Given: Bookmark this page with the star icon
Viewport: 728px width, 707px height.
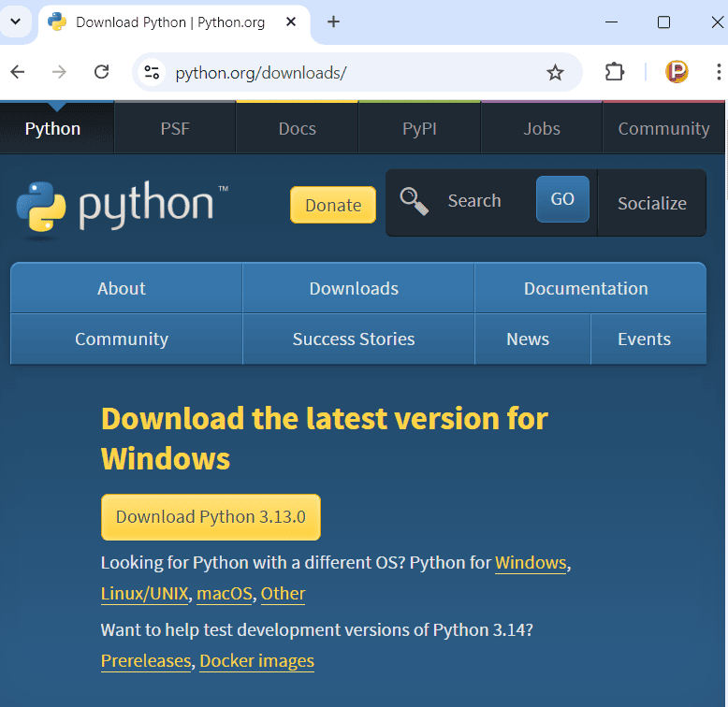Looking at the screenshot, I should tap(555, 72).
